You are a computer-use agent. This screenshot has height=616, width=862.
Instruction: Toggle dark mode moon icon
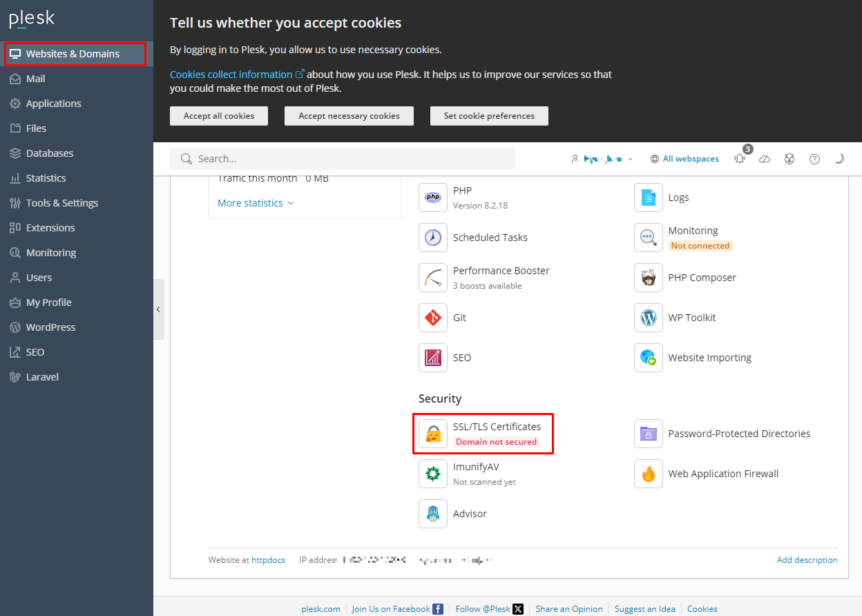(x=839, y=159)
